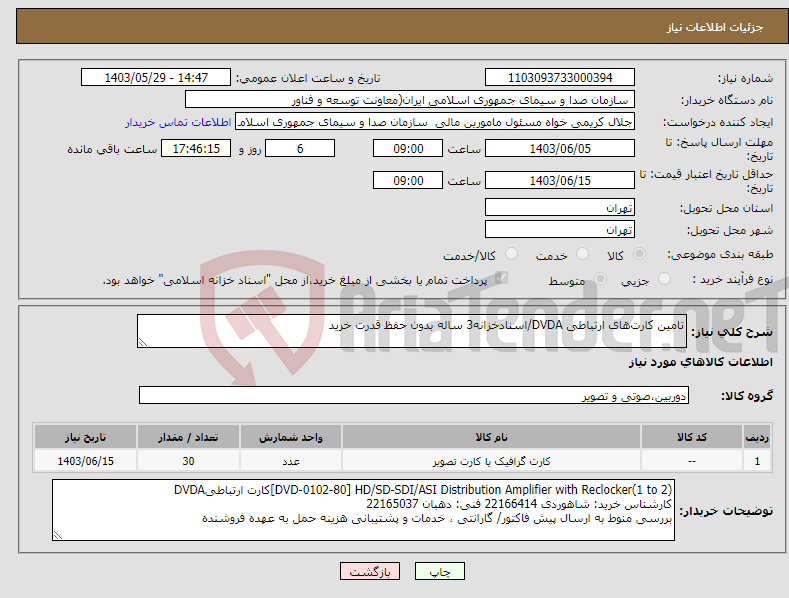This screenshot has width=789, height=598.
Task: Click the شرح کلی نیاز text area
Action: [x=412, y=331]
